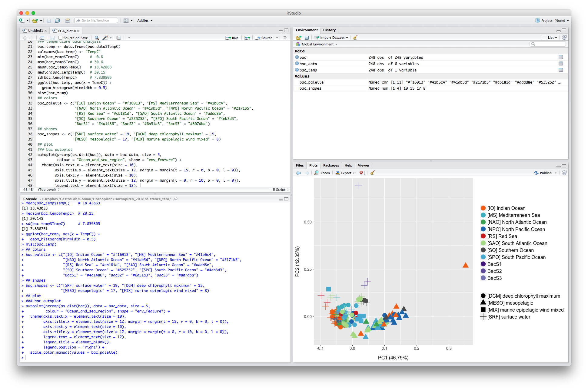This screenshot has width=588, height=390.
Task: Click the Zoom button in Plots
Action: 322,173
